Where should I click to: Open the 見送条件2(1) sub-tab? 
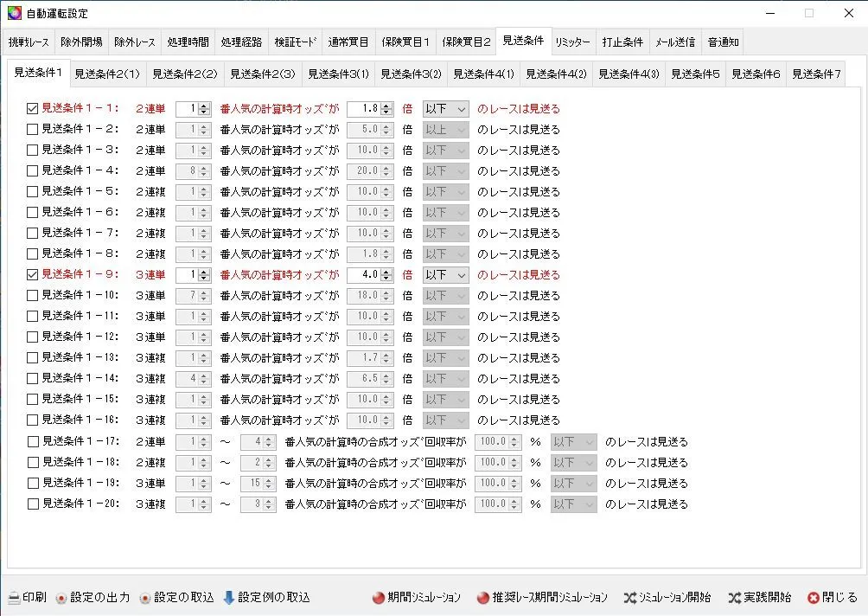pos(107,74)
